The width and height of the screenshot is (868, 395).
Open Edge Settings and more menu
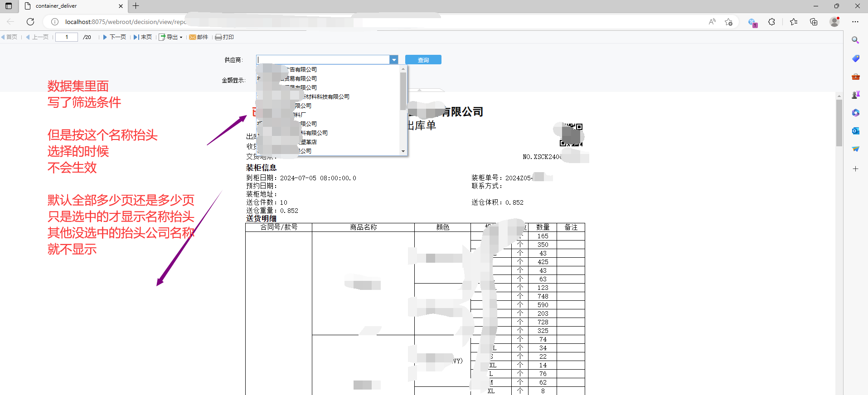tap(855, 22)
